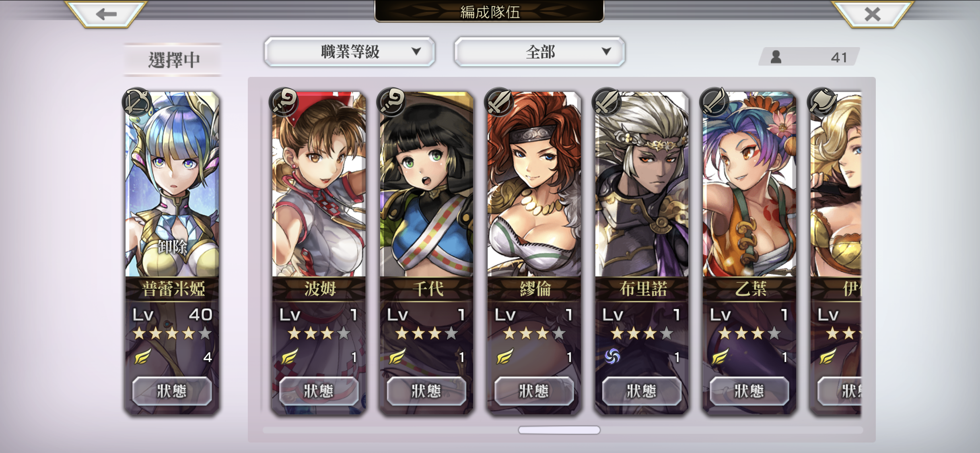
Task: View 波姆's 狀態 status
Action: click(319, 391)
